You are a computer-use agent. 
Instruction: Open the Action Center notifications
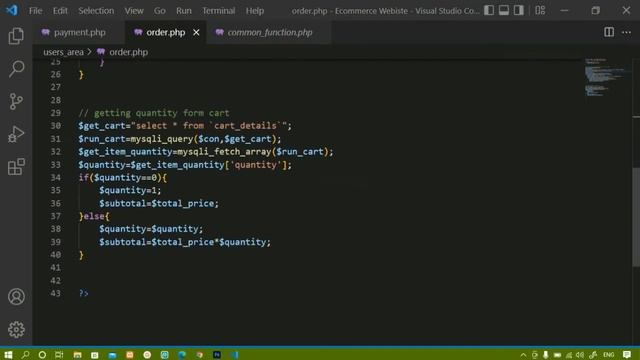(627, 355)
